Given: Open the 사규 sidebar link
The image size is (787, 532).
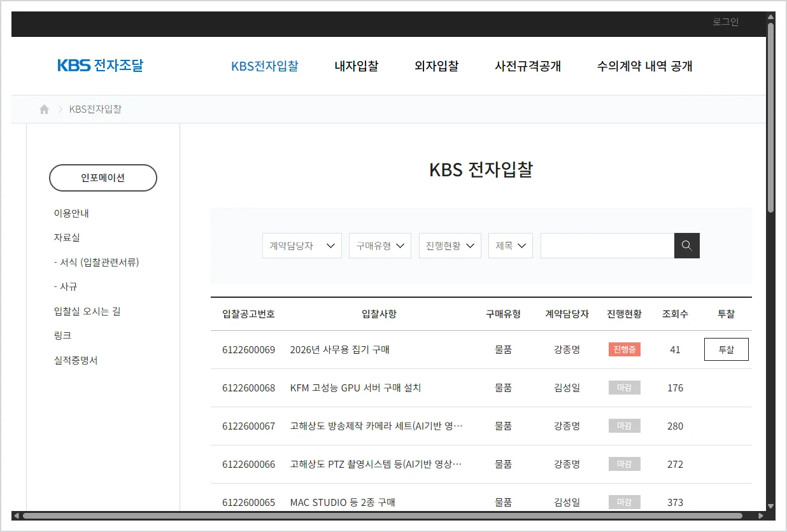Looking at the screenshot, I should pos(66,286).
